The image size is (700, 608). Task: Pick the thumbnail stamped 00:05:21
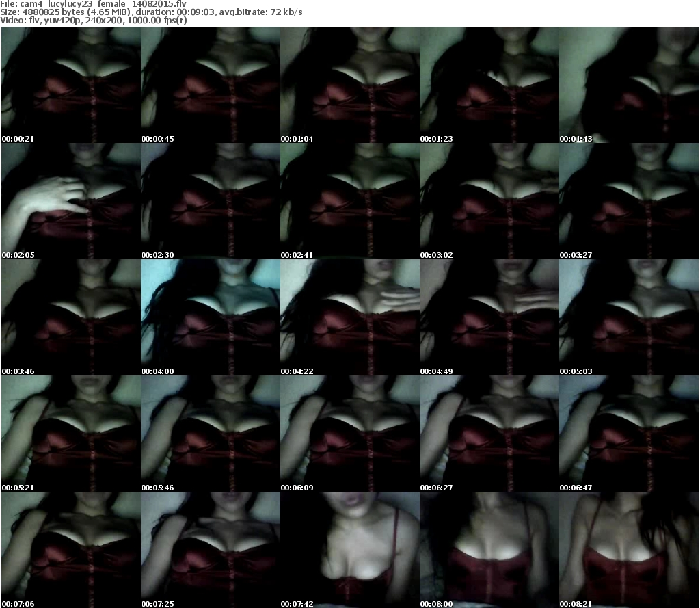tap(71, 434)
